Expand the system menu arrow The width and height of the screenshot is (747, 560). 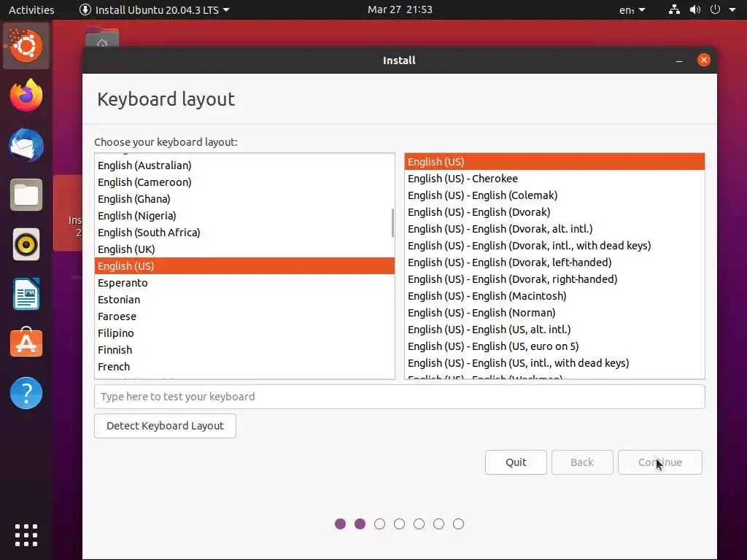click(732, 9)
